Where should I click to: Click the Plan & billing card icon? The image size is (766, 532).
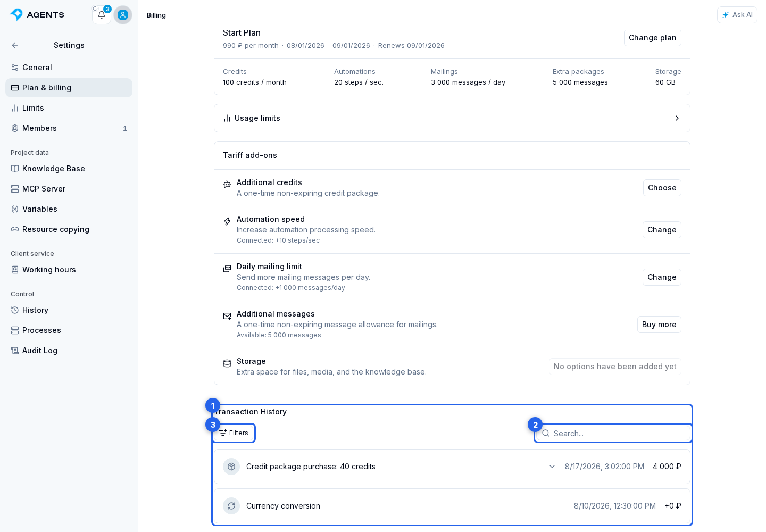click(x=15, y=88)
